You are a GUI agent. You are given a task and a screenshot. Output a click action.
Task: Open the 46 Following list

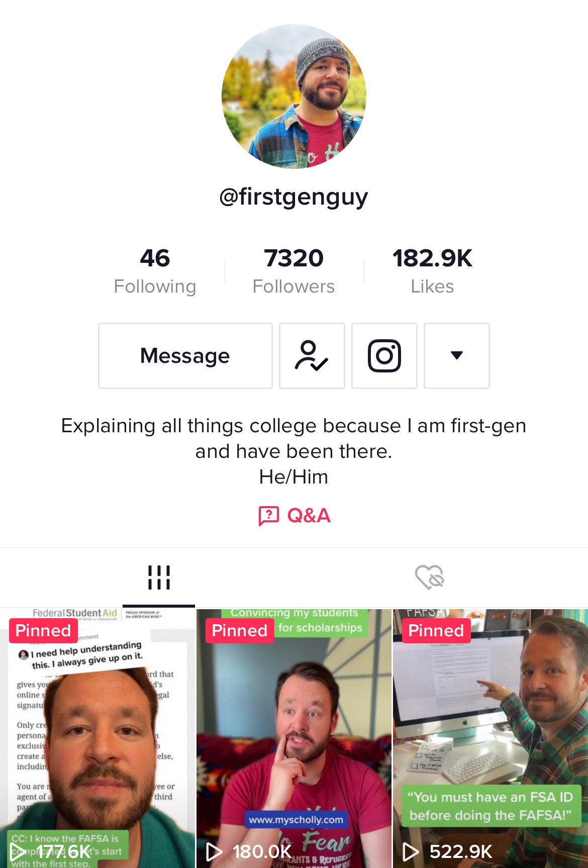pos(155,271)
